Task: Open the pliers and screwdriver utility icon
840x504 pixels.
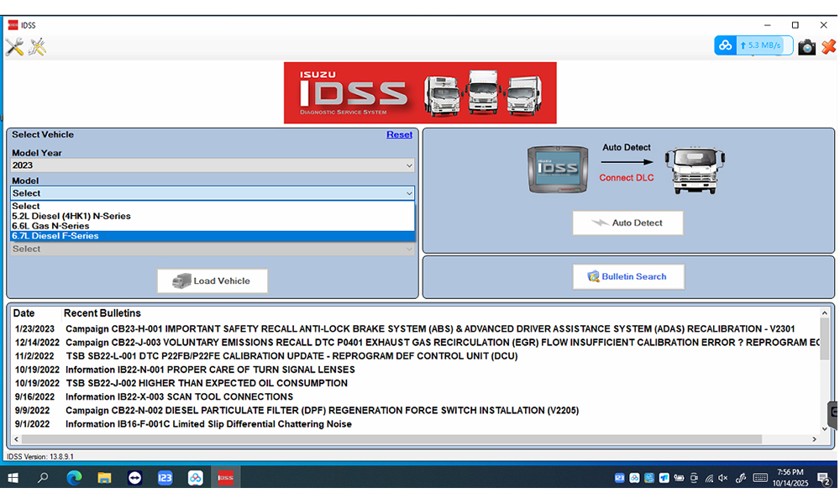Action: click(x=37, y=47)
